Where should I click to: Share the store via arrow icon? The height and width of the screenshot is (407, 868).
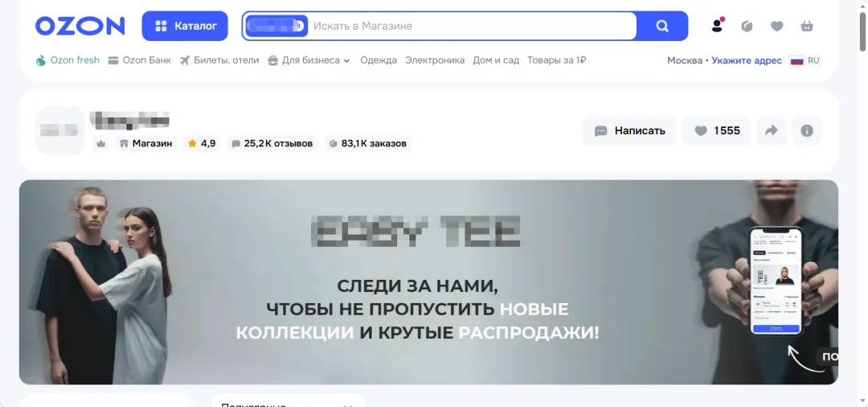click(772, 130)
